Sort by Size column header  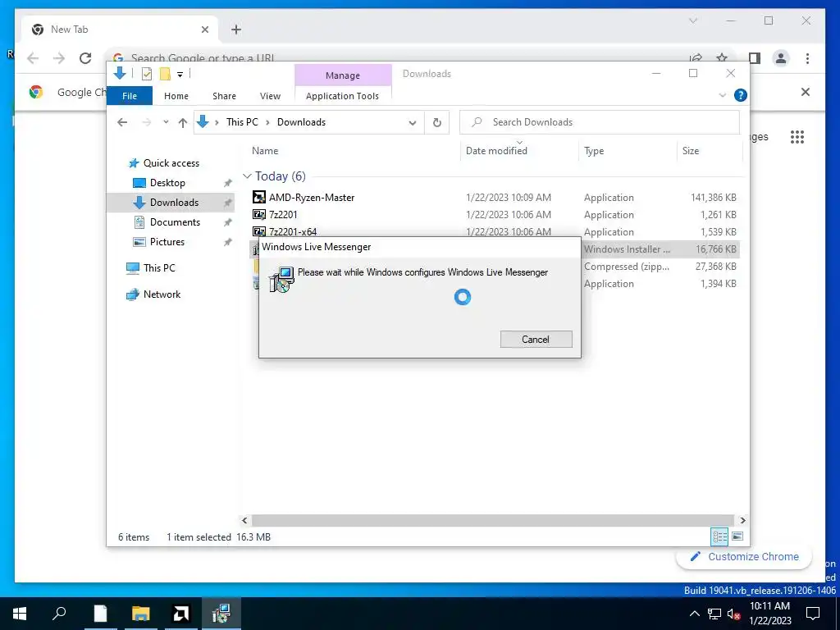pyautogui.click(x=691, y=151)
